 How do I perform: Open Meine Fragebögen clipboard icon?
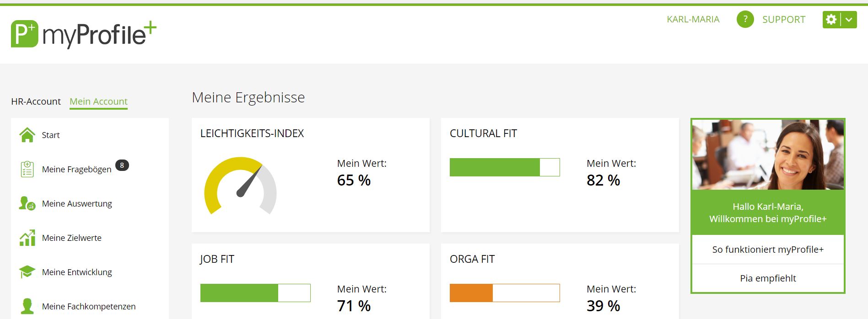pyautogui.click(x=27, y=169)
